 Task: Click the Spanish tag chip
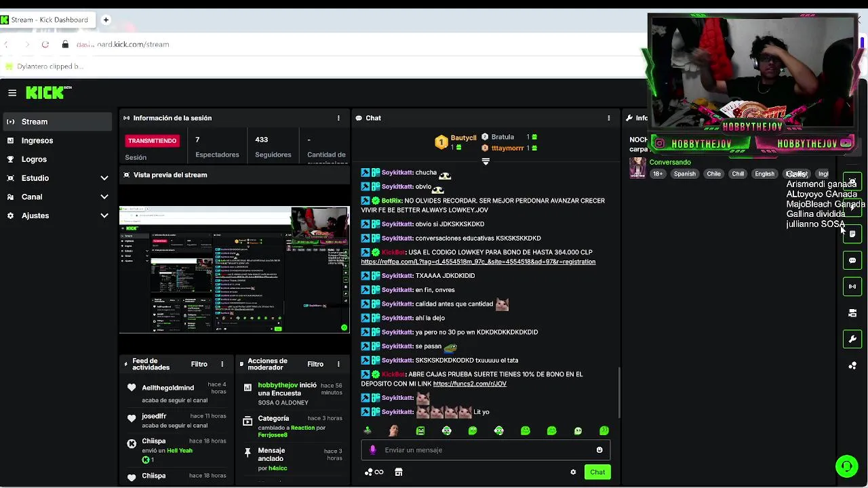coord(685,174)
